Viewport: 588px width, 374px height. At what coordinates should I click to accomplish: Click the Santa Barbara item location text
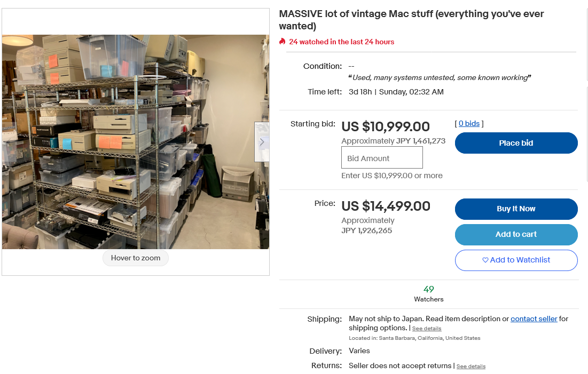414,338
